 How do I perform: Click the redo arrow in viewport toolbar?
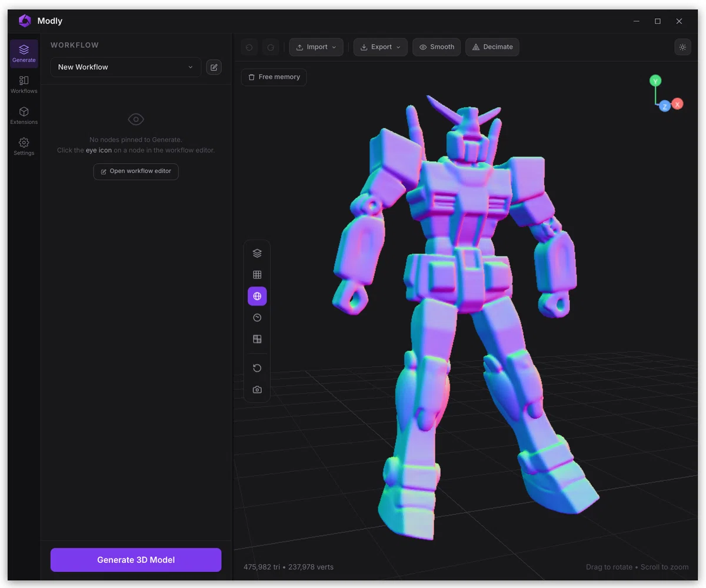271,47
